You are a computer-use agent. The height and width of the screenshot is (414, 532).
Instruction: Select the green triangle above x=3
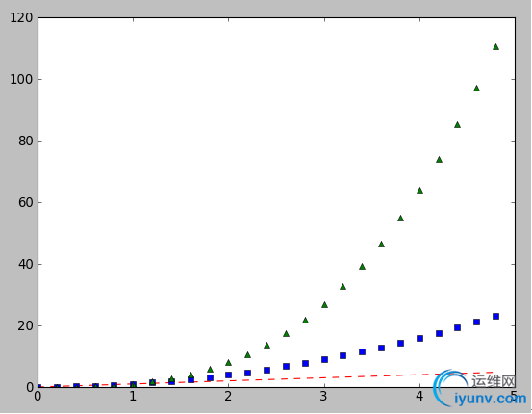(x=324, y=304)
